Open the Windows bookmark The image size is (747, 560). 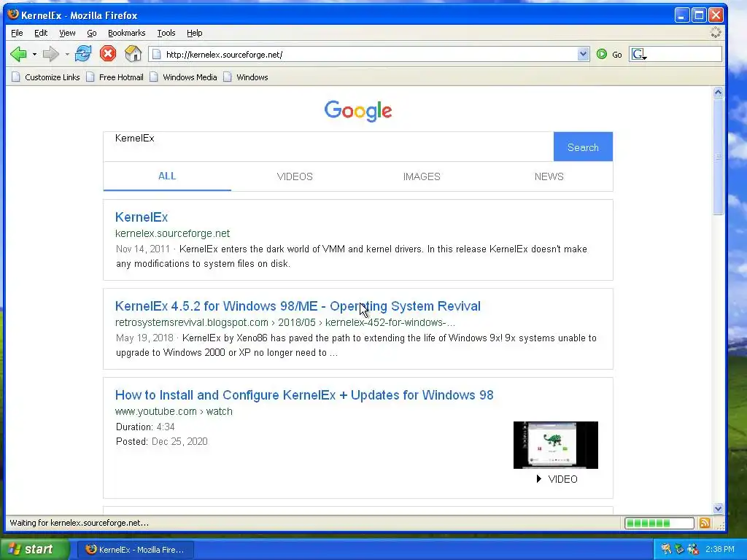tap(246, 77)
